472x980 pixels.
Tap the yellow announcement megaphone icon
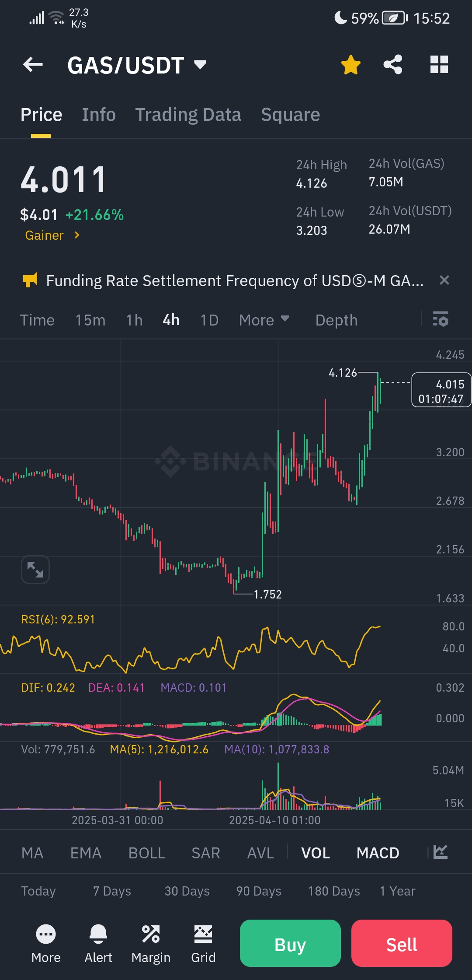30,280
